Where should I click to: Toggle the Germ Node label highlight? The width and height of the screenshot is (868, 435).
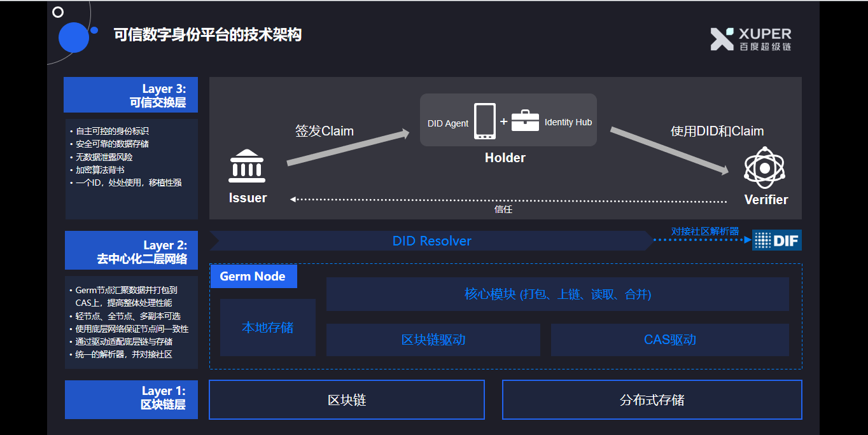pyautogui.click(x=253, y=276)
